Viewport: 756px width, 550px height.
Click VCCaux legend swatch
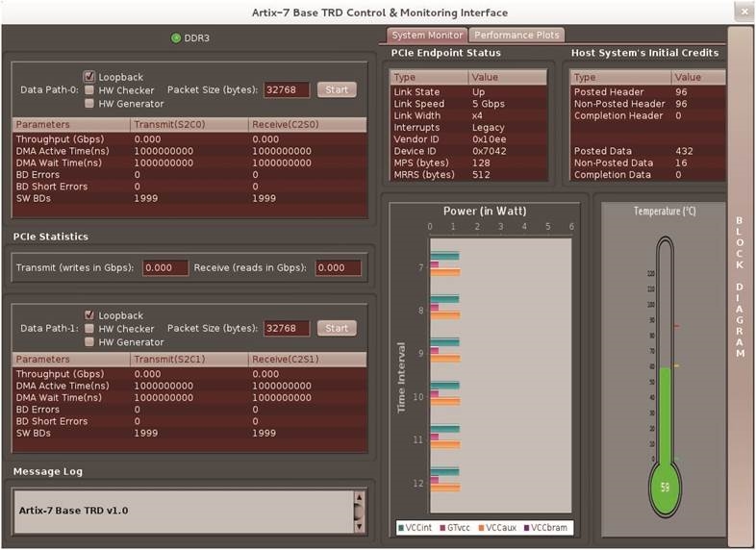(x=481, y=528)
